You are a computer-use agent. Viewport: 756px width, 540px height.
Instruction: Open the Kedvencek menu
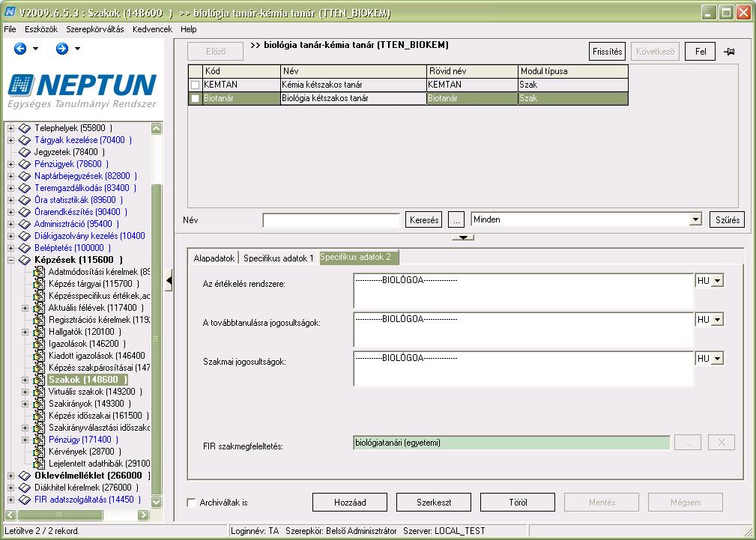point(152,29)
